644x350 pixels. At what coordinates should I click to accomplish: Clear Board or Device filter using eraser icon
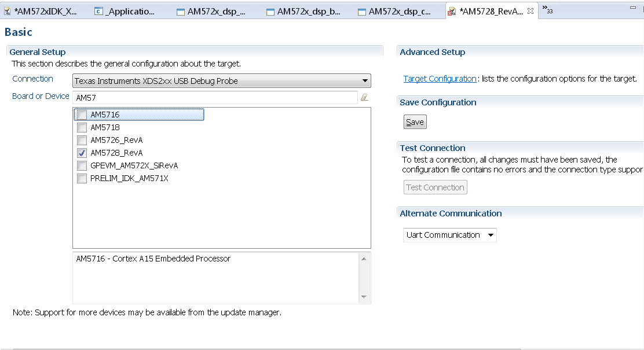point(365,97)
